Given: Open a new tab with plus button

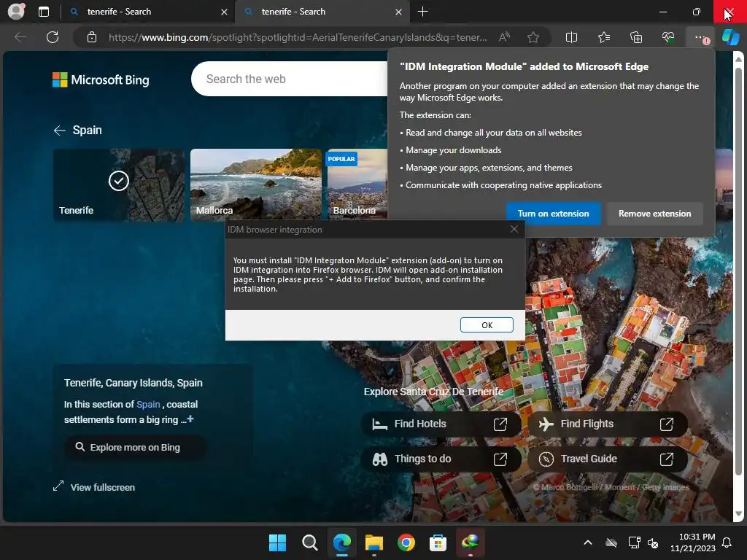Looking at the screenshot, I should [x=422, y=12].
